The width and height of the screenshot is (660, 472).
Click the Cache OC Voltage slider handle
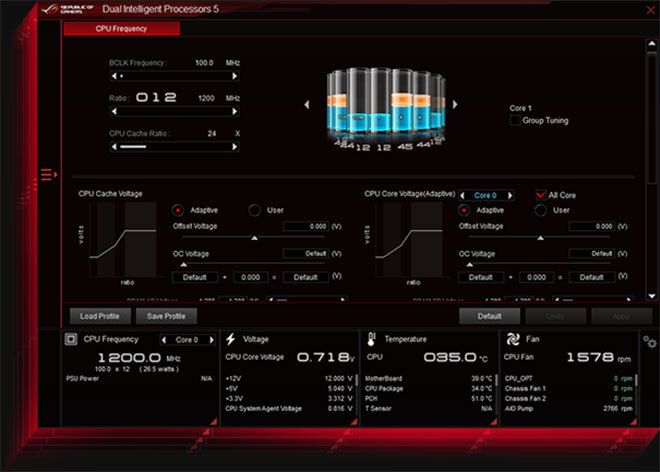[184, 265]
